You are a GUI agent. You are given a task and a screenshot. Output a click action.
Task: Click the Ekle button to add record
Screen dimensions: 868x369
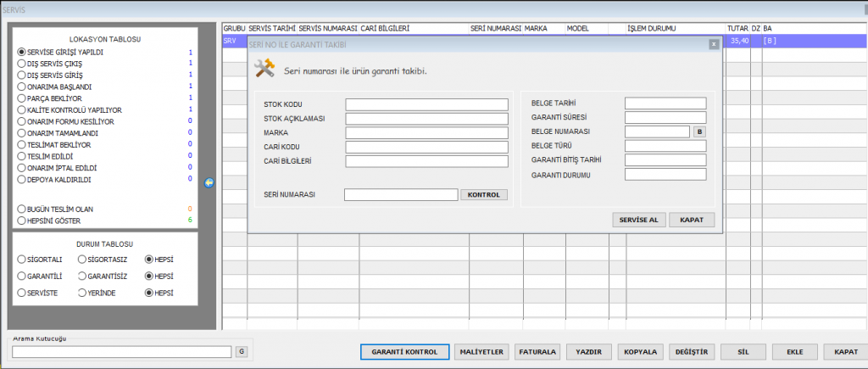[x=794, y=351]
